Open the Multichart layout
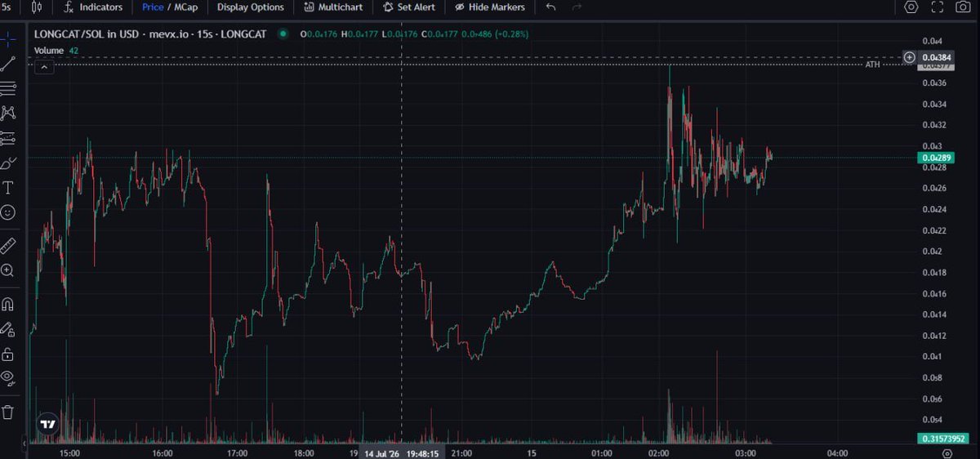This screenshot has height=459, width=980. click(332, 7)
